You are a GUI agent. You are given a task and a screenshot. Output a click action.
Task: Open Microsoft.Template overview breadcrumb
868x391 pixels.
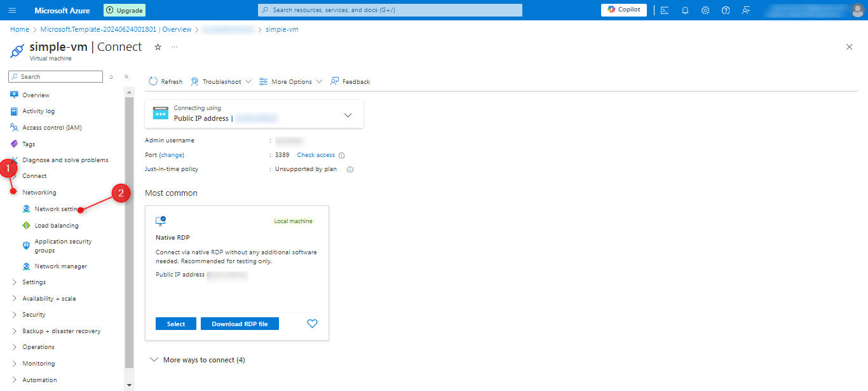pos(116,29)
